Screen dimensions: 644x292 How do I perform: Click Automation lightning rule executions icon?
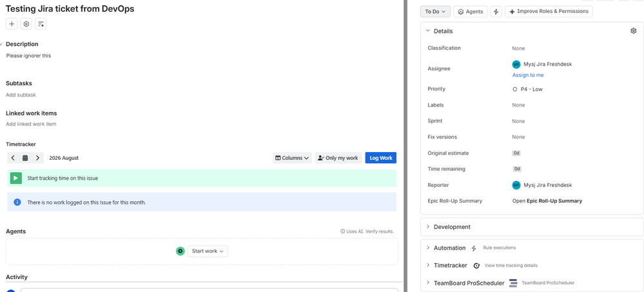point(474,248)
